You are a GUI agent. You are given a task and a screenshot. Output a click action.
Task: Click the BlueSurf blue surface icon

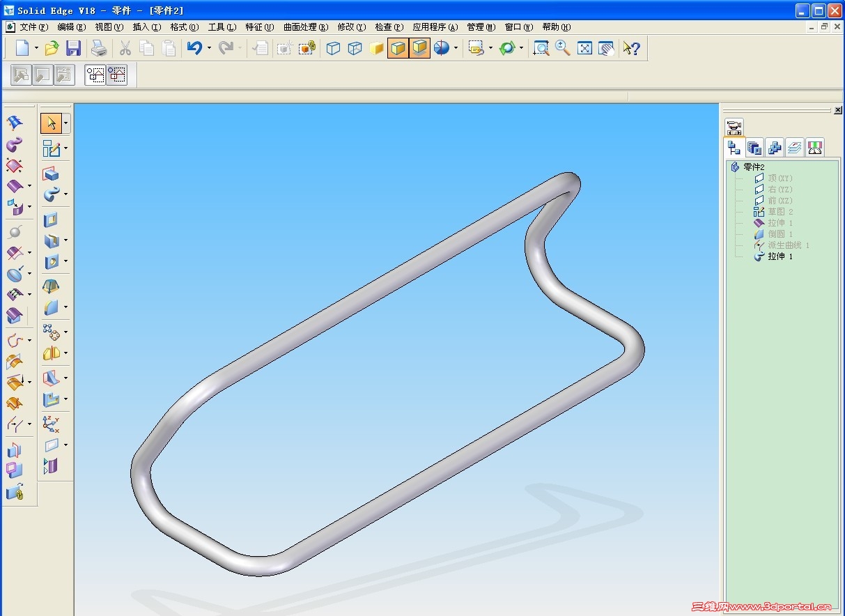point(15,123)
